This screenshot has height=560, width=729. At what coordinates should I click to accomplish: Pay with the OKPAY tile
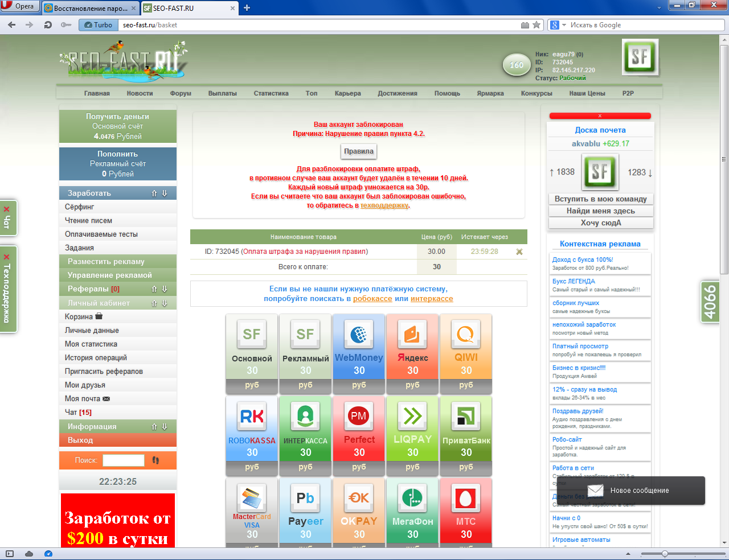tap(359, 513)
